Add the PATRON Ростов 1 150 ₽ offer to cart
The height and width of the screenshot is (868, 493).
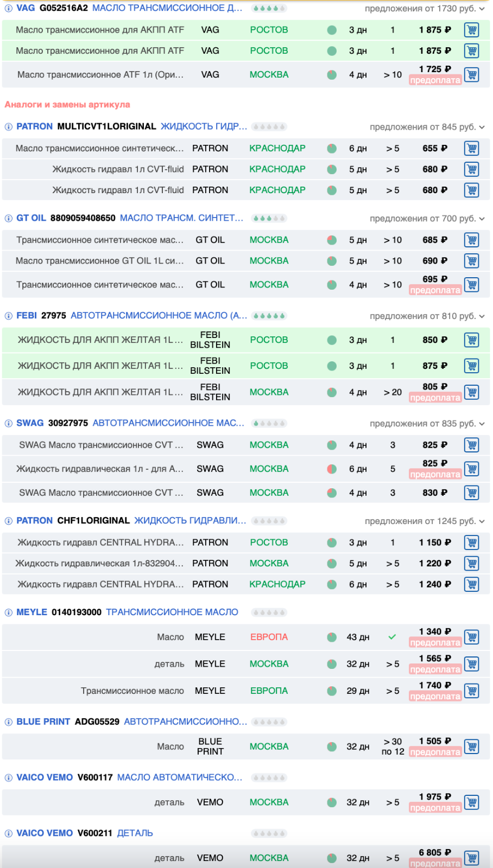click(x=472, y=542)
